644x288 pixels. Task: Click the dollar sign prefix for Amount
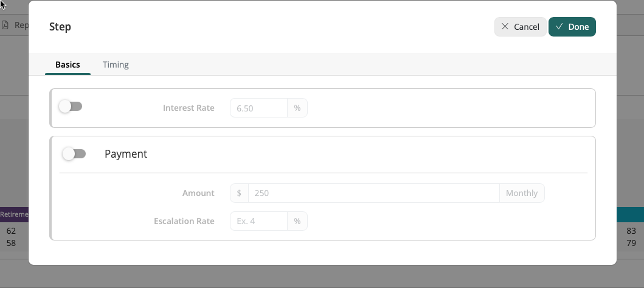click(239, 193)
